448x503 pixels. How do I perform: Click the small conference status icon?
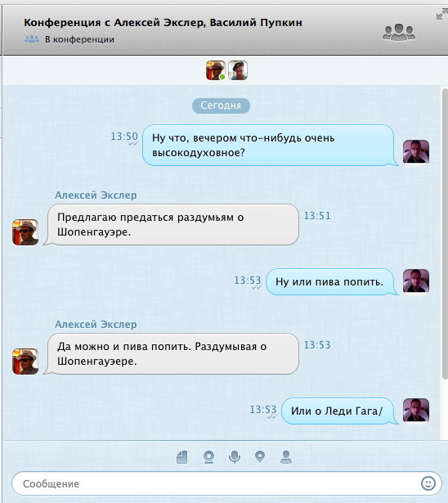pyautogui.click(x=32, y=39)
